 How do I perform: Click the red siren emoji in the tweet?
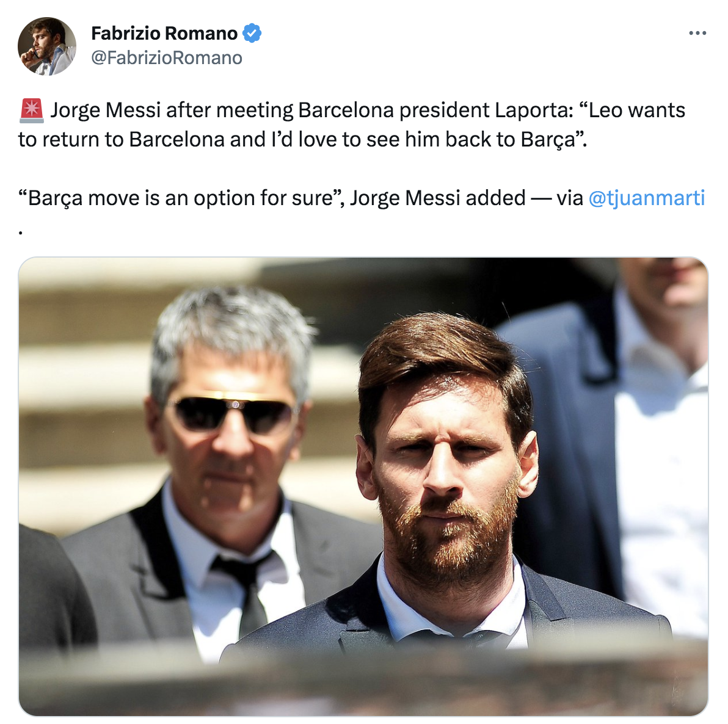tap(32, 110)
